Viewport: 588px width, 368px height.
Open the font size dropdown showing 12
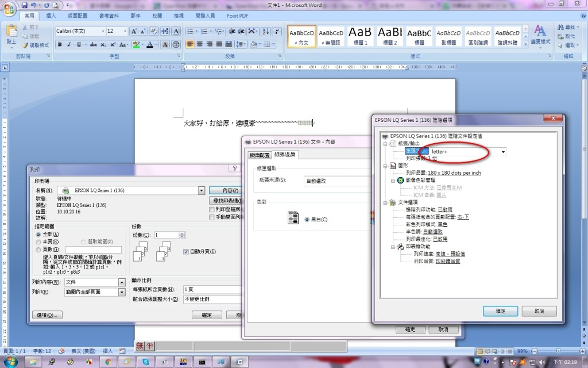(125, 31)
